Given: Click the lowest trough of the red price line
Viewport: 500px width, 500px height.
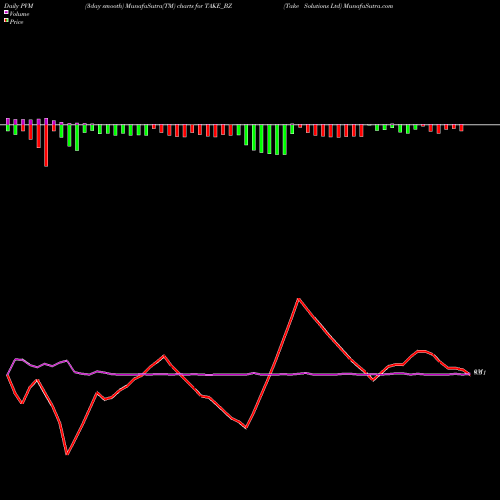Looking at the screenshot, I should click(x=67, y=454).
